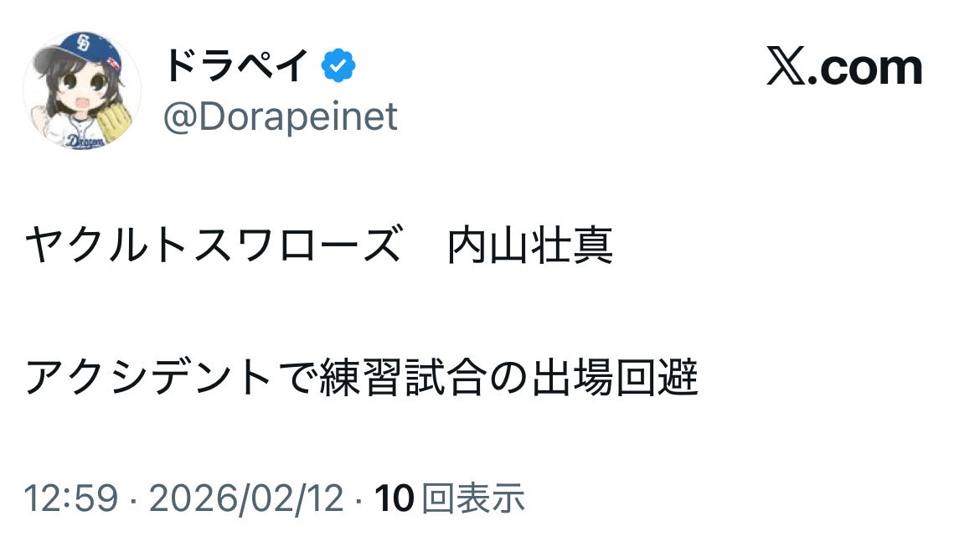
Task: Click the ".com" text of the watermark
Action: coord(866,69)
